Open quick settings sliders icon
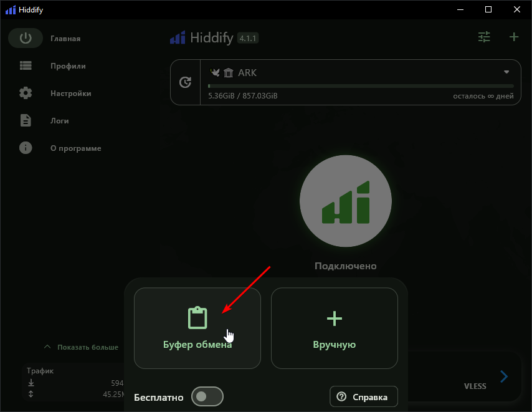The width and height of the screenshot is (532, 412). (484, 37)
